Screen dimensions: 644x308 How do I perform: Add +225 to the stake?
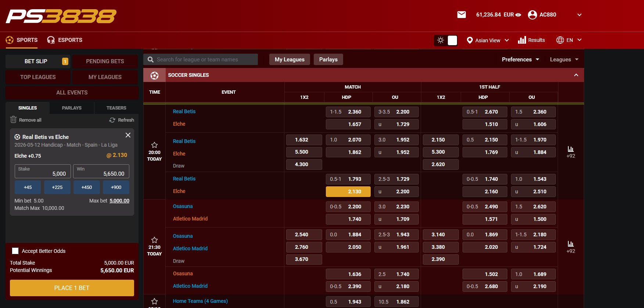(57, 187)
